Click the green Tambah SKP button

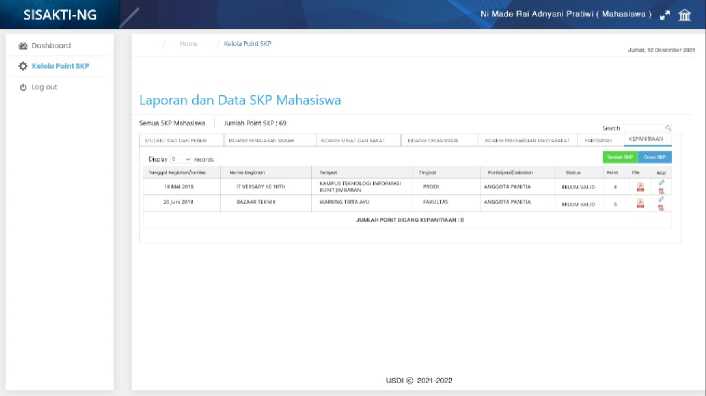pyautogui.click(x=620, y=157)
